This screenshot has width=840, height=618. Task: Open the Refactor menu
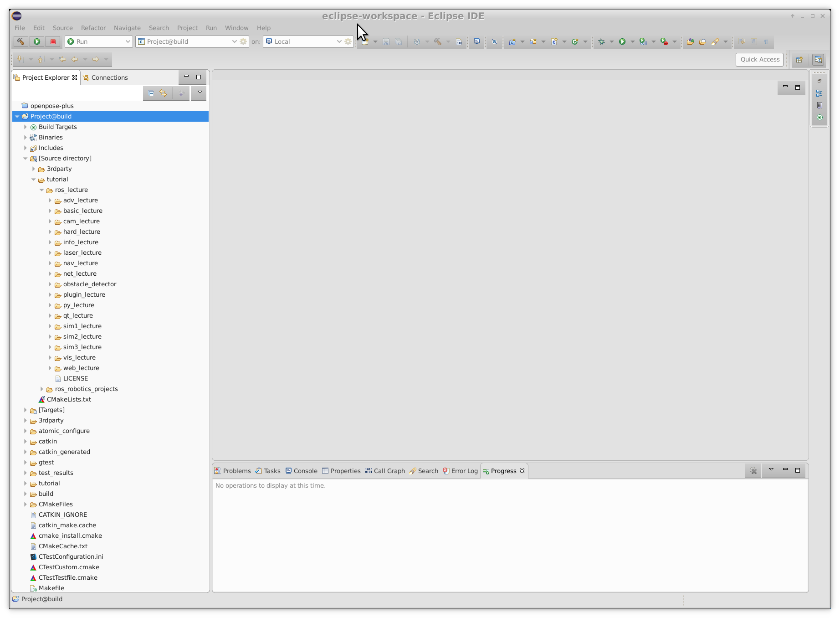pos(93,28)
